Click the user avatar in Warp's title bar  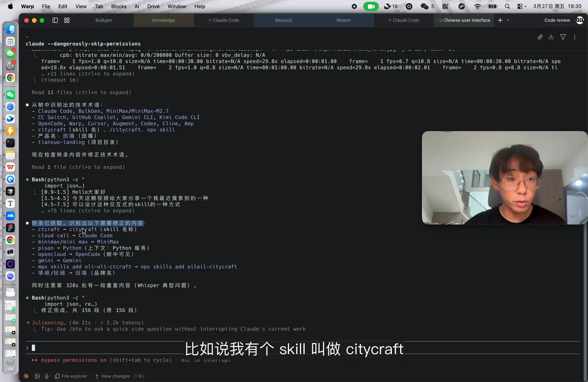[x=580, y=20]
